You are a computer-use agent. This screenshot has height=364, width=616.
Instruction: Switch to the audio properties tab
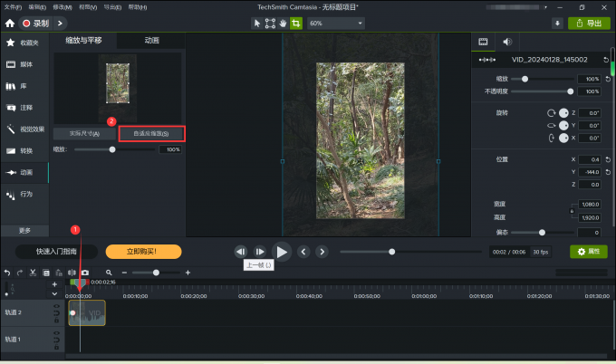(x=507, y=42)
